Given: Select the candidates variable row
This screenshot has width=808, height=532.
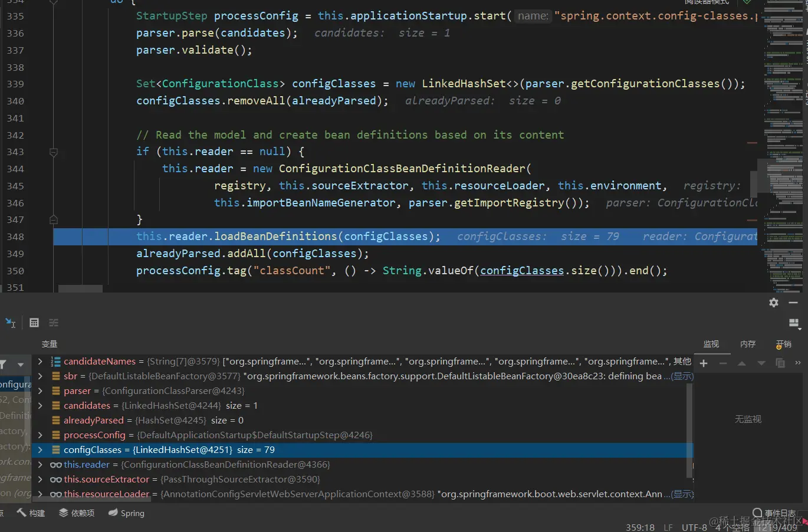Looking at the screenshot, I should click(x=362, y=406).
